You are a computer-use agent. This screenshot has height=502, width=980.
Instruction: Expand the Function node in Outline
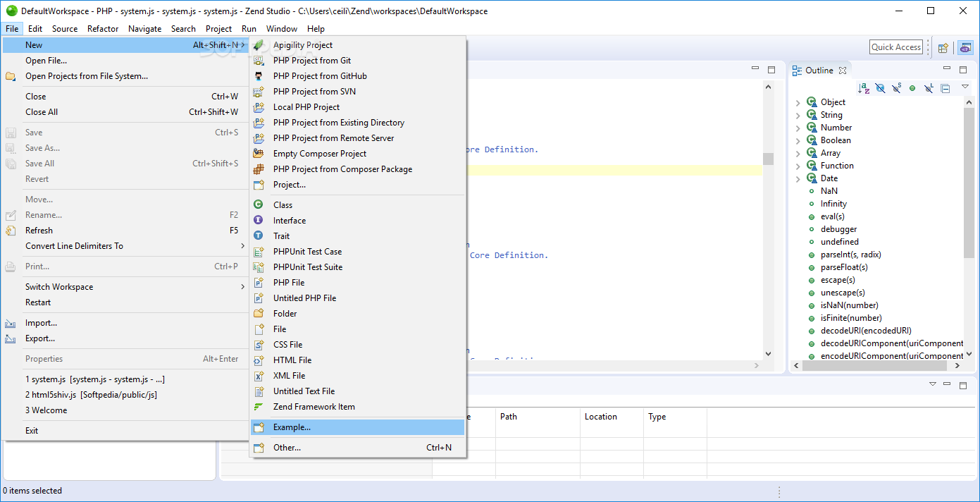pos(798,166)
